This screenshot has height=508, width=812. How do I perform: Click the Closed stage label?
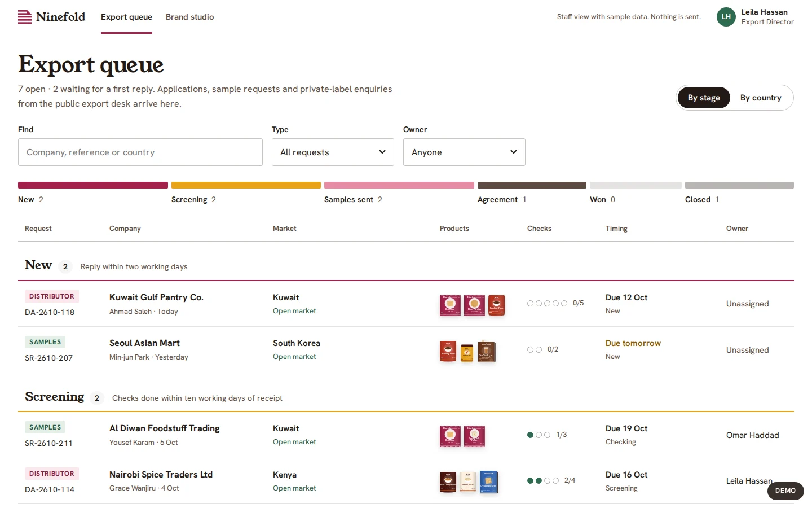pyautogui.click(x=698, y=200)
